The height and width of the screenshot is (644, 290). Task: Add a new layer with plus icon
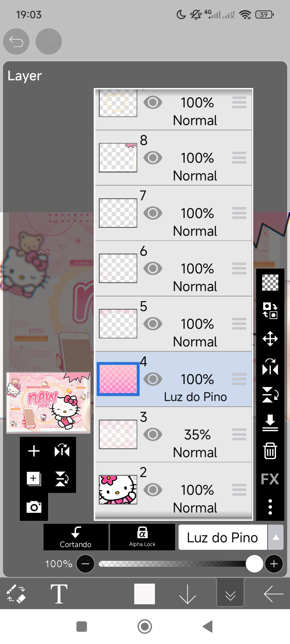click(34, 451)
